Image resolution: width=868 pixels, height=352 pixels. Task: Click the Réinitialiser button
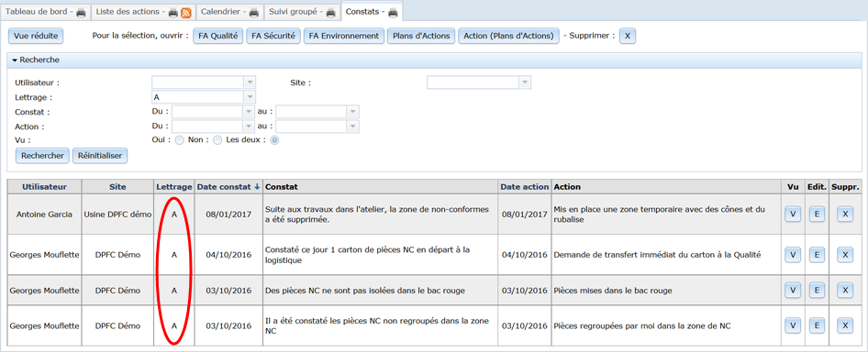(x=100, y=156)
